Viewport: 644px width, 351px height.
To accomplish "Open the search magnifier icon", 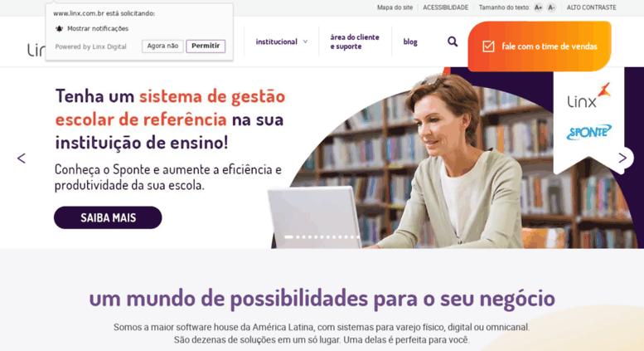I will click(x=453, y=41).
